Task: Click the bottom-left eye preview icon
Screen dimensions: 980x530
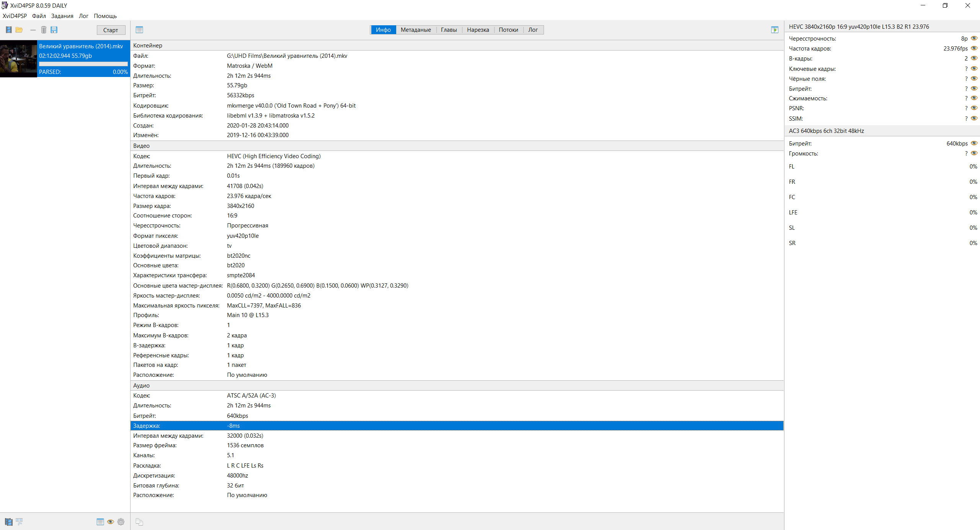Action: 111,522
